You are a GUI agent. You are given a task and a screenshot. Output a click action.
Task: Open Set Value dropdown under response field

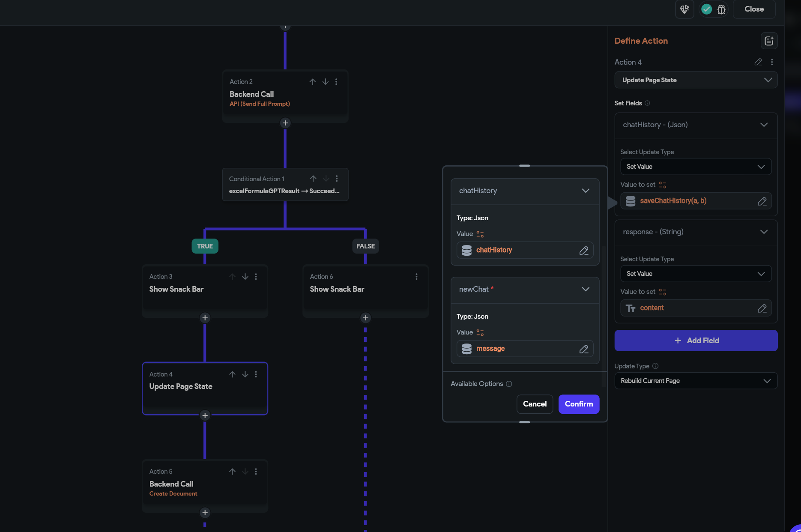pos(696,274)
